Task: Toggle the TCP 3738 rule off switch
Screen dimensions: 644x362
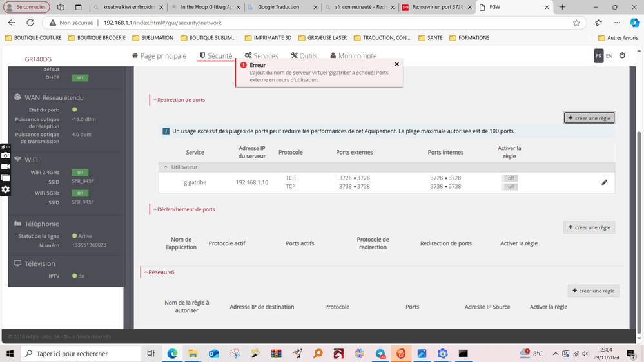Action: [x=511, y=187]
